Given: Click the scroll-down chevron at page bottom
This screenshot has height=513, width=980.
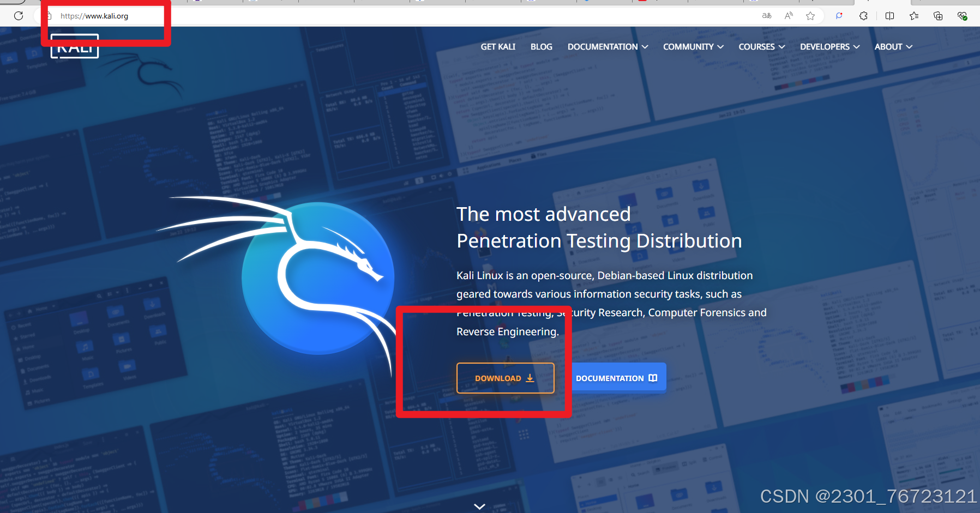Looking at the screenshot, I should pos(479,506).
